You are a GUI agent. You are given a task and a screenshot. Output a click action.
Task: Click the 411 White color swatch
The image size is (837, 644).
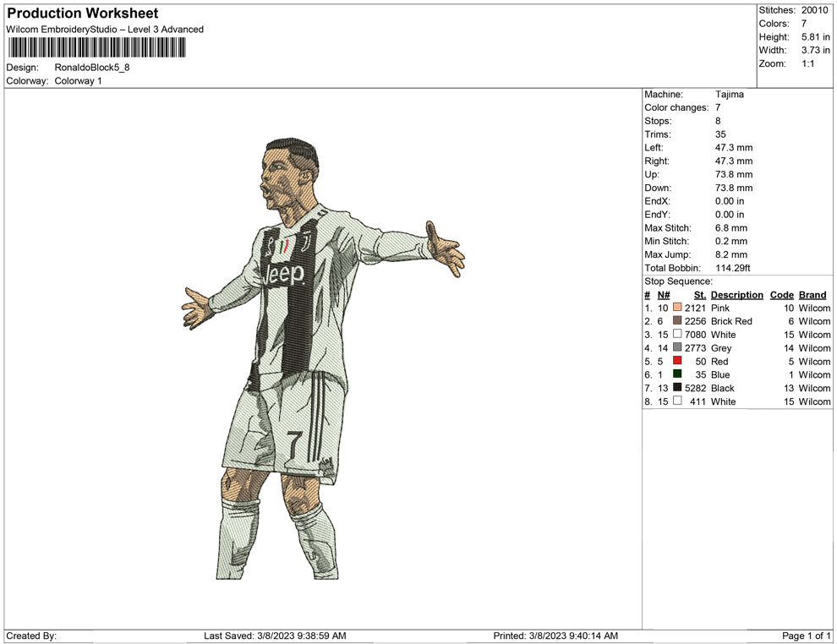pos(677,401)
